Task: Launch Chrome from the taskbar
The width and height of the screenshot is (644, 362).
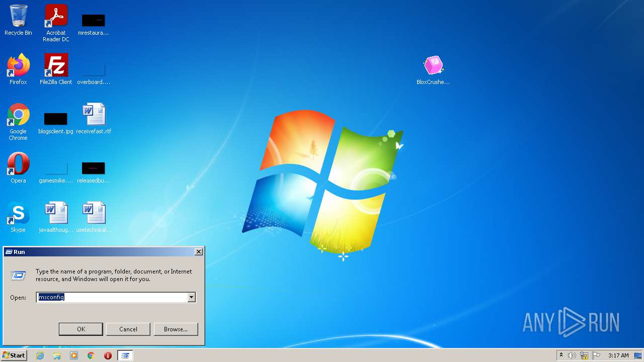Action: (91, 355)
